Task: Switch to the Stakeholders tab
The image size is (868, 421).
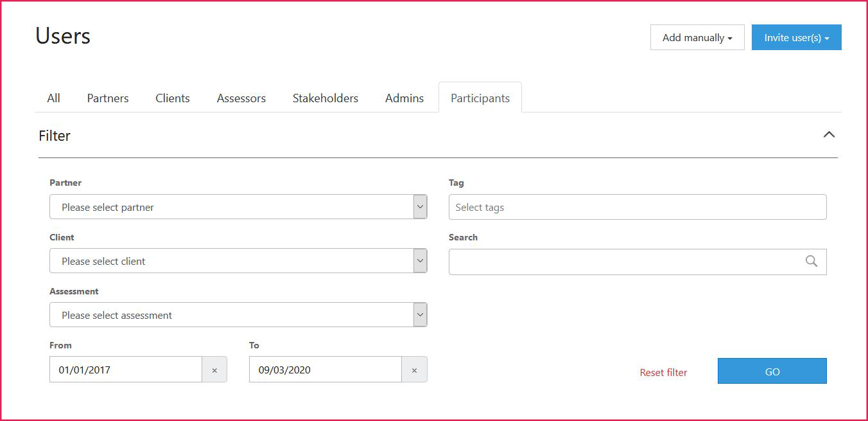Action: click(325, 98)
